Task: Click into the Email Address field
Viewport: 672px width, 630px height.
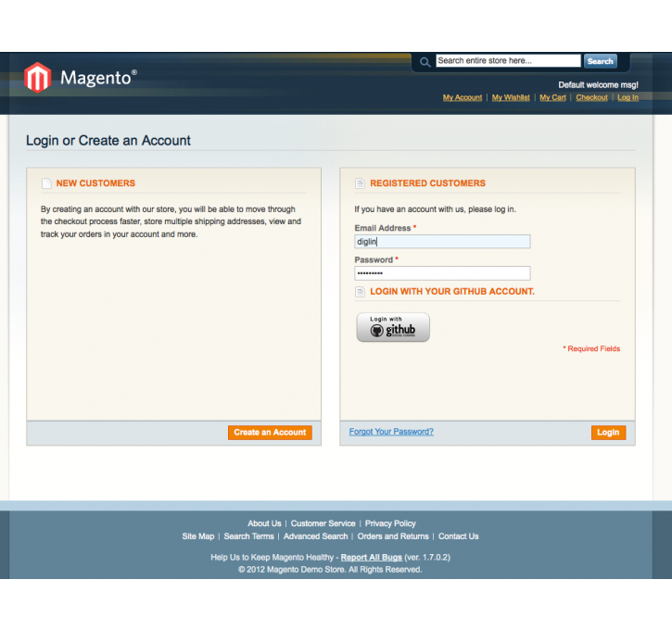Action: (442, 242)
